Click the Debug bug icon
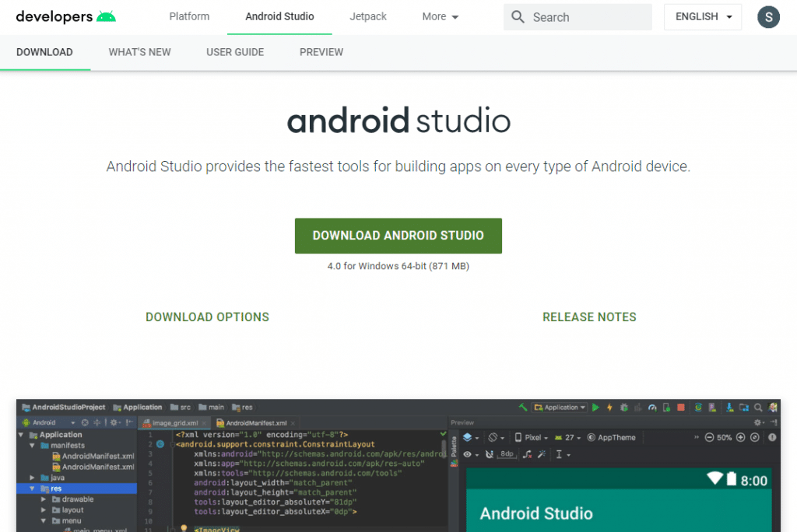This screenshot has height=532, width=797. click(624, 408)
